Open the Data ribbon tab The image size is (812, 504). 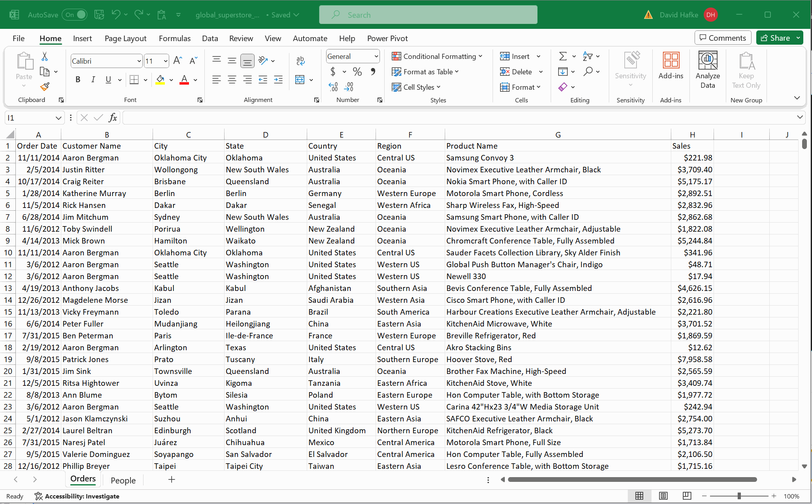click(210, 38)
